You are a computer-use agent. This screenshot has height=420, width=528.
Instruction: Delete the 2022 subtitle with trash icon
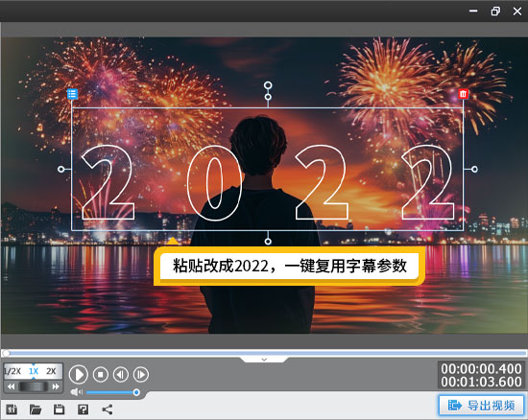pos(464,94)
